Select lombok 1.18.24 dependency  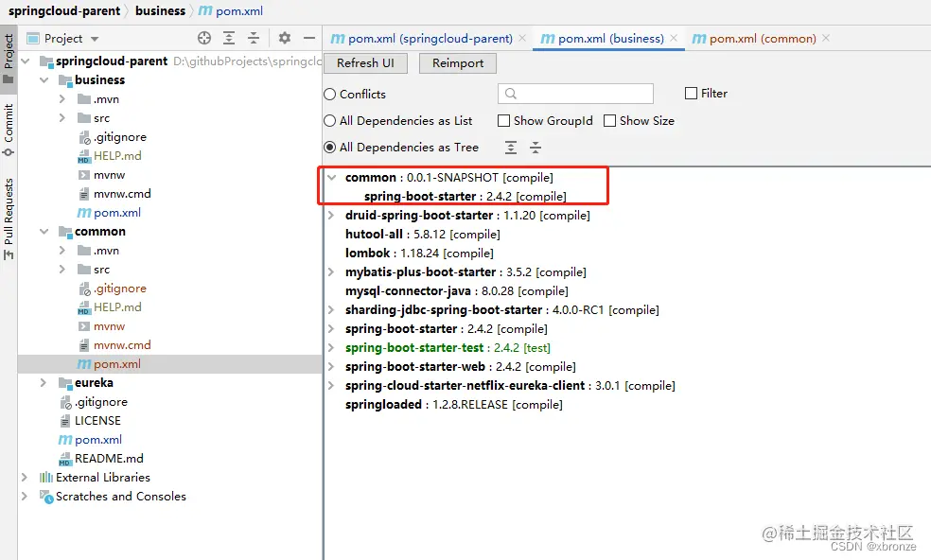(419, 253)
